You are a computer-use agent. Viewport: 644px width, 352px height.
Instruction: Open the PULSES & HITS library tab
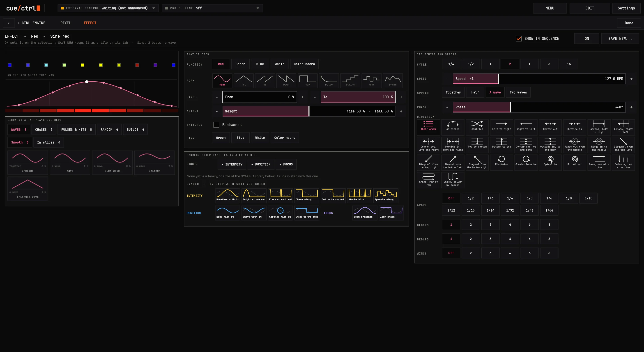pyautogui.click(x=76, y=129)
